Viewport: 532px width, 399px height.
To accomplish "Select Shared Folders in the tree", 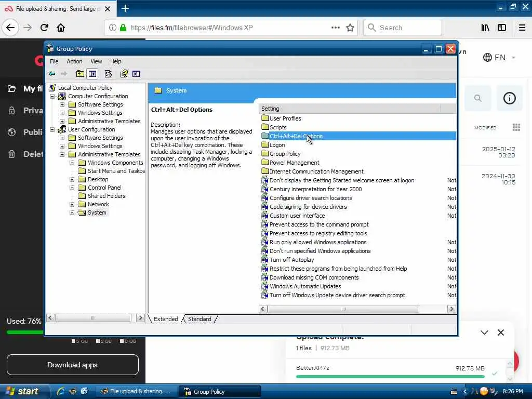I will point(106,196).
